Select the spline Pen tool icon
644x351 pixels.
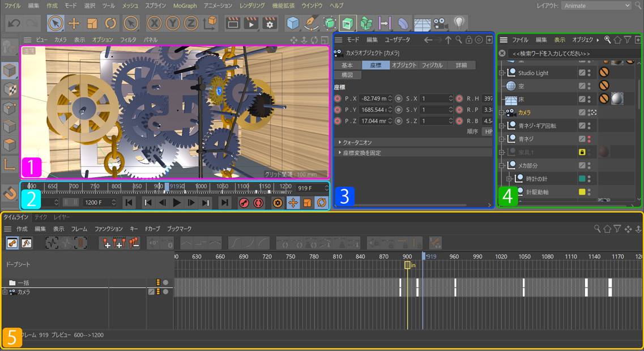[x=311, y=23]
